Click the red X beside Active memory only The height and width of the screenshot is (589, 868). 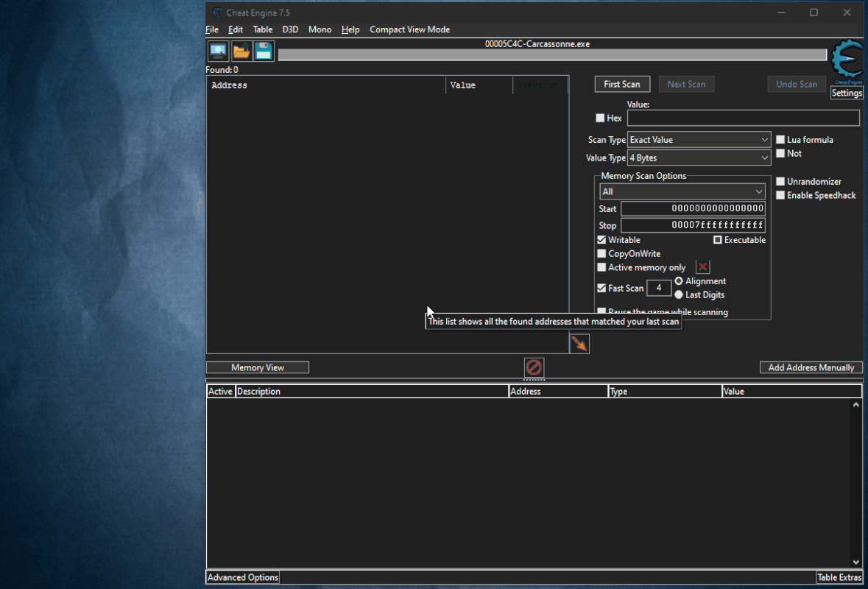tap(702, 267)
